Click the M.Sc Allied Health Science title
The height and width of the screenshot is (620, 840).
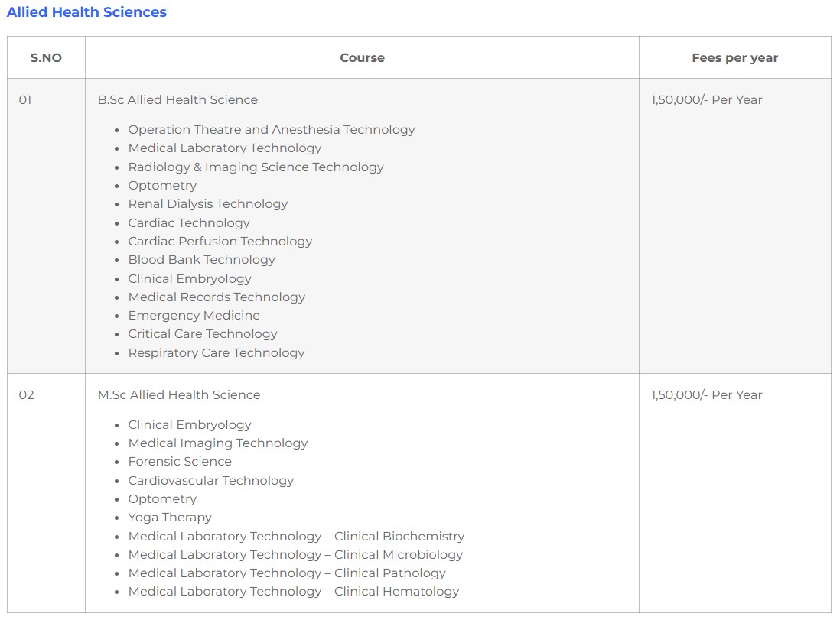(x=179, y=394)
